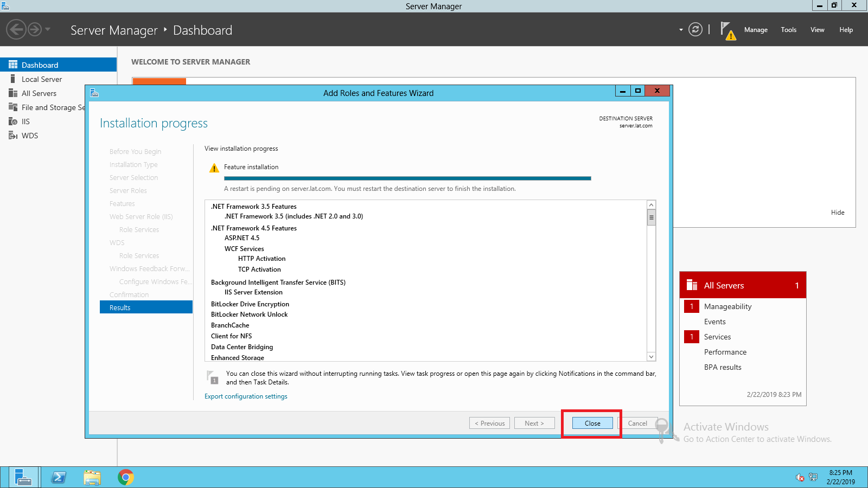Select IIS in the left sidebar

click(25, 121)
